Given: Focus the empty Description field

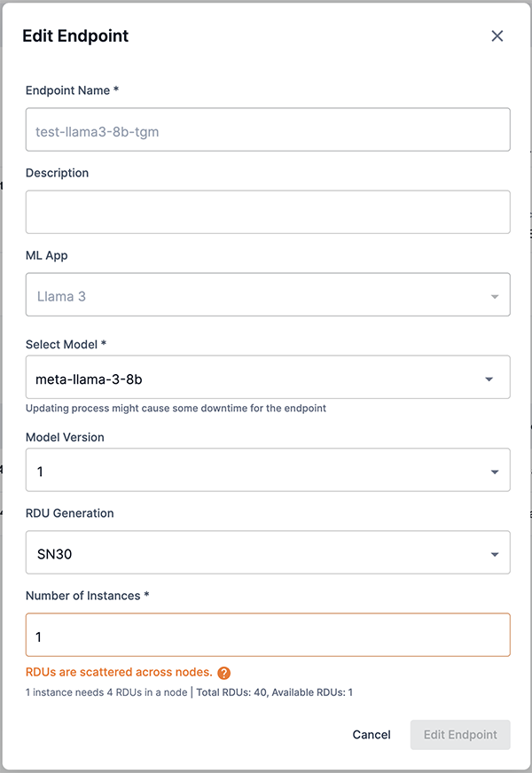Looking at the screenshot, I should pyautogui.click(x=268, y=212).
